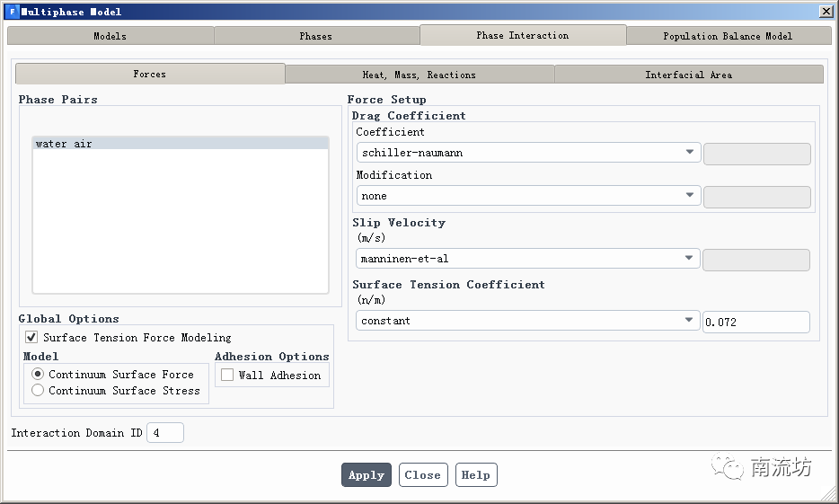
Task: Select Continuum Surface Stress radio option
Action: tap(38, 391)
